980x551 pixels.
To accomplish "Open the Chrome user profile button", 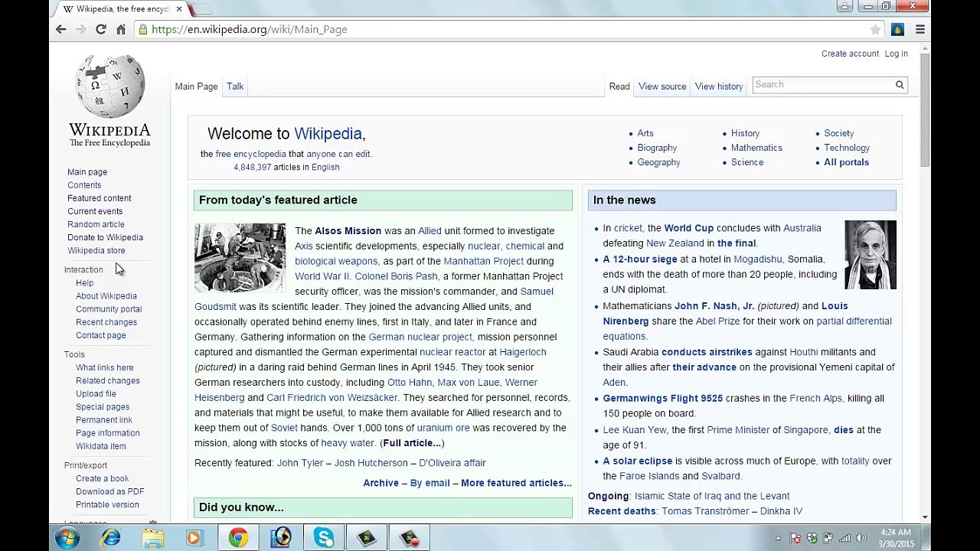I will pyautogui.click(x=845, y=6).
